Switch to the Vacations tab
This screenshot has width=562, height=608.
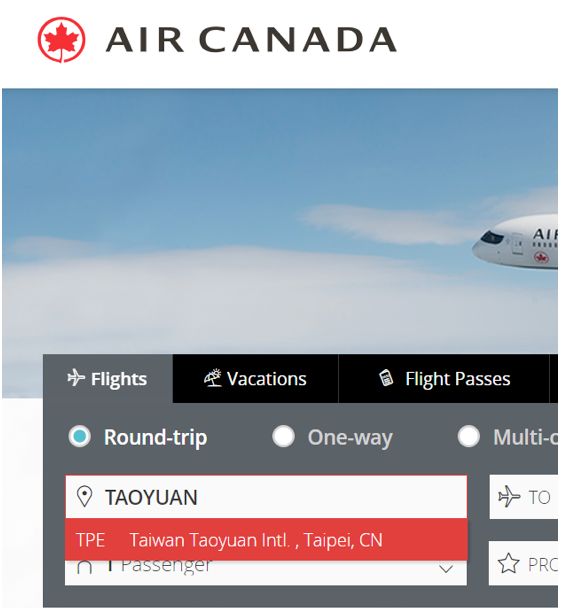coord(256,378)
